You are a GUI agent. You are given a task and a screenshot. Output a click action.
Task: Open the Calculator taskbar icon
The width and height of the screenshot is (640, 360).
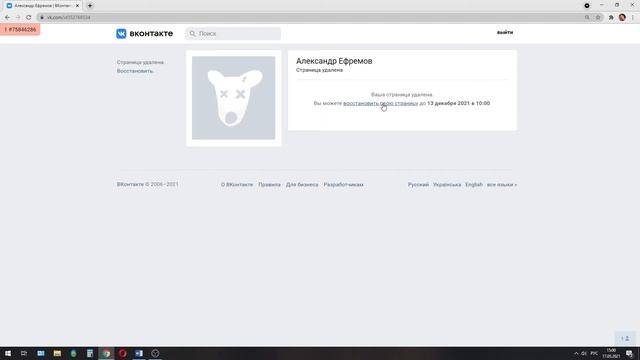[x=90, y=353]
